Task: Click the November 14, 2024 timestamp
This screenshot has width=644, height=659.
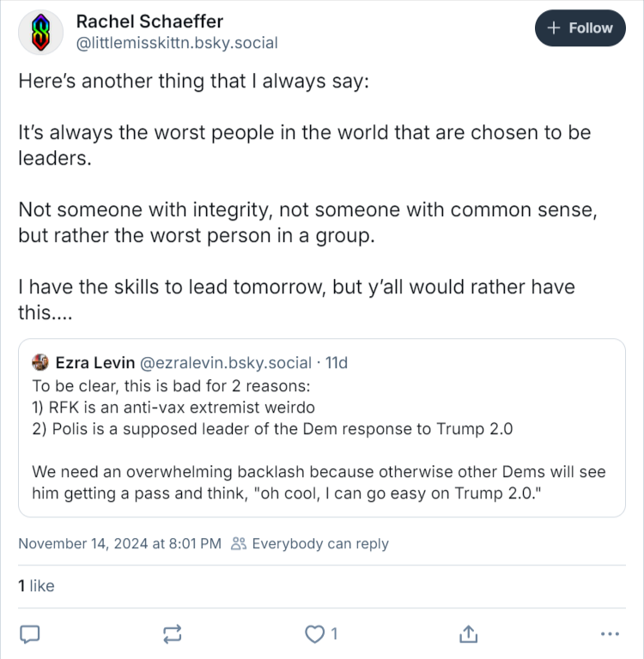Action: click(119, 544)
